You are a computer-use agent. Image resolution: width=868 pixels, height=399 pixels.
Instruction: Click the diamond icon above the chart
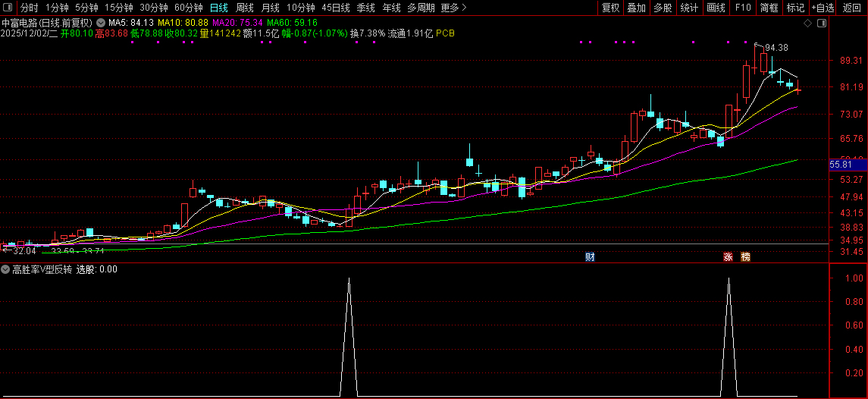807,24
